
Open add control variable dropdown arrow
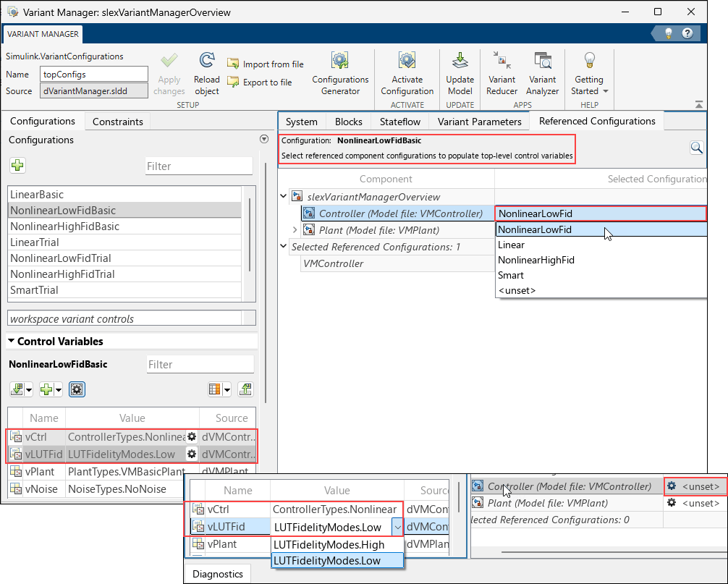coord(59,390)
